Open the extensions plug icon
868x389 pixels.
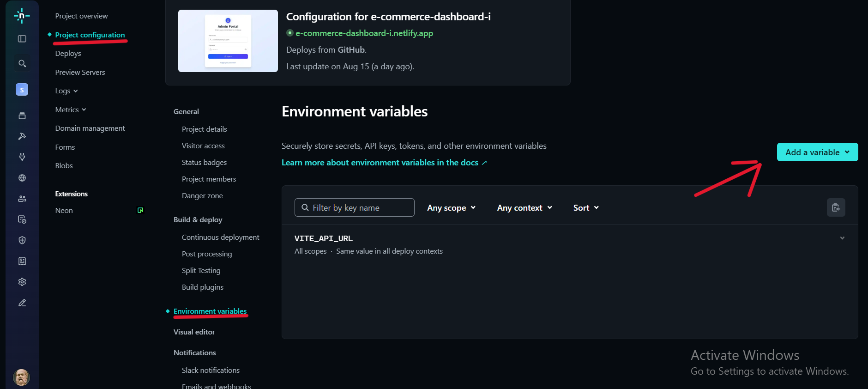(22, 157)
